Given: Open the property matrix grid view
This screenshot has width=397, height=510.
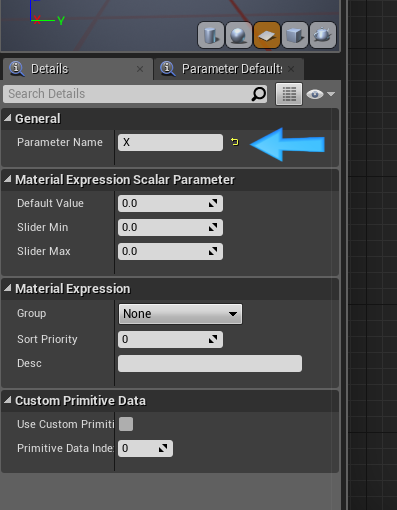Looking at the screenshot, I should click(x=289, y=94).
